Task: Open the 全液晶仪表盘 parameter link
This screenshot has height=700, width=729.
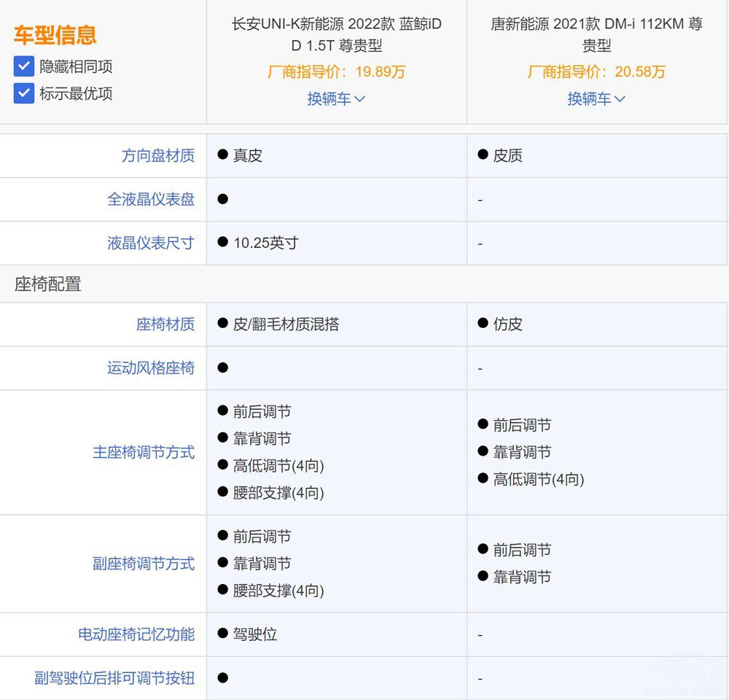Action: coord(150,199)
